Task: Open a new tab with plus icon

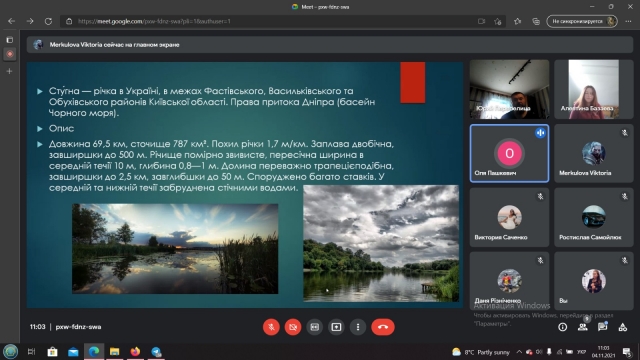Action: (x=10, y=71)
